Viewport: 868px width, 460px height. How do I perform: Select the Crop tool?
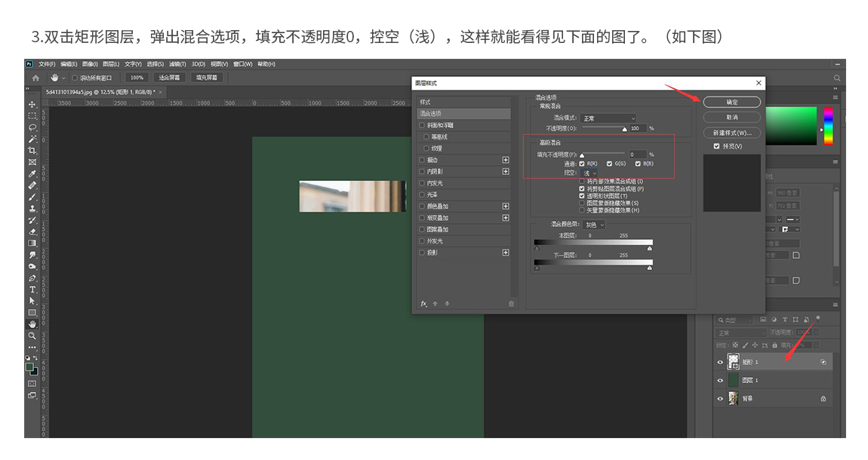[x=32, y=150]
